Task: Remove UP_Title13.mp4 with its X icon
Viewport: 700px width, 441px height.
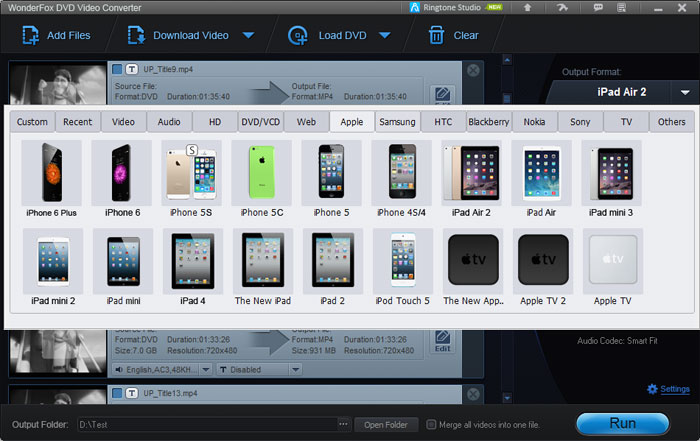Action: tap(473, 394)
